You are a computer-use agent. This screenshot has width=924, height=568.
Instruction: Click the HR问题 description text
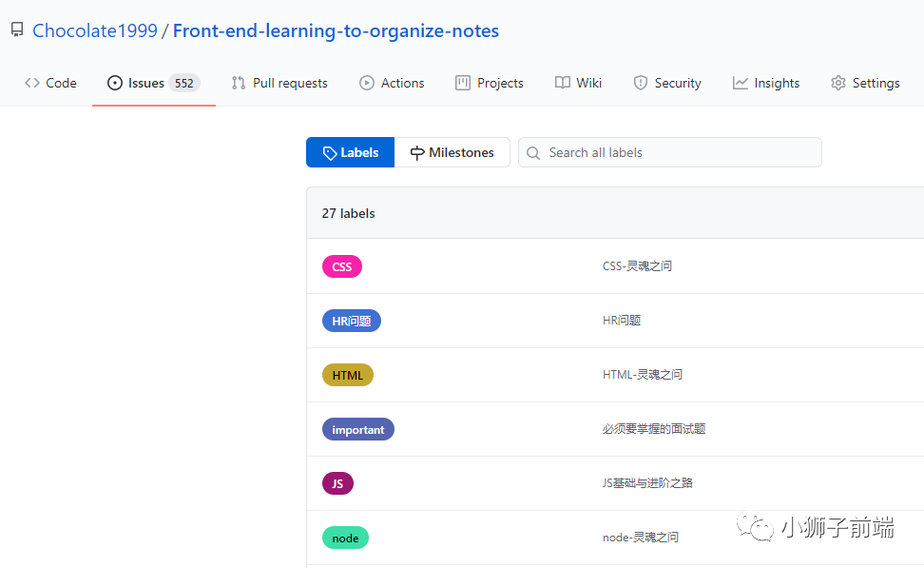click(x=622, y=321)
